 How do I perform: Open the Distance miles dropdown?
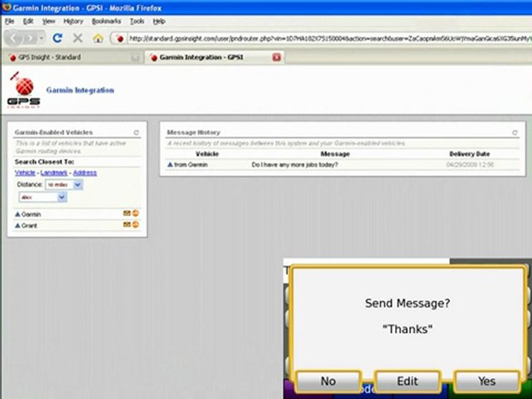point(64,185)
